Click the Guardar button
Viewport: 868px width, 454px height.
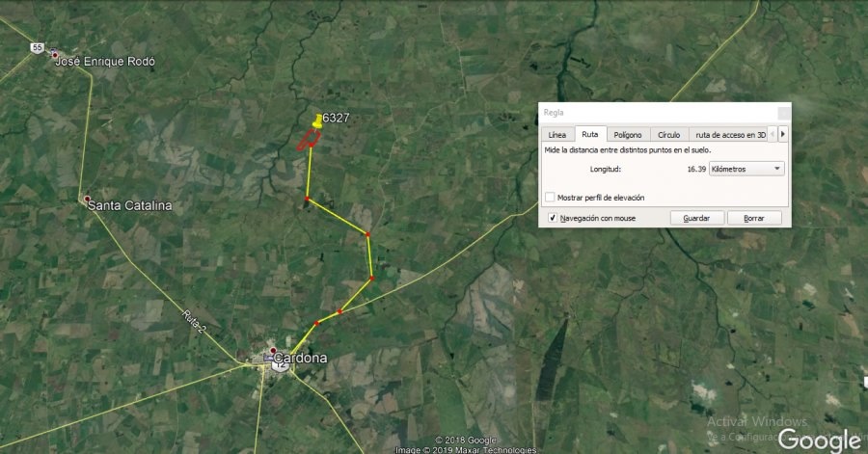point(697,218)
